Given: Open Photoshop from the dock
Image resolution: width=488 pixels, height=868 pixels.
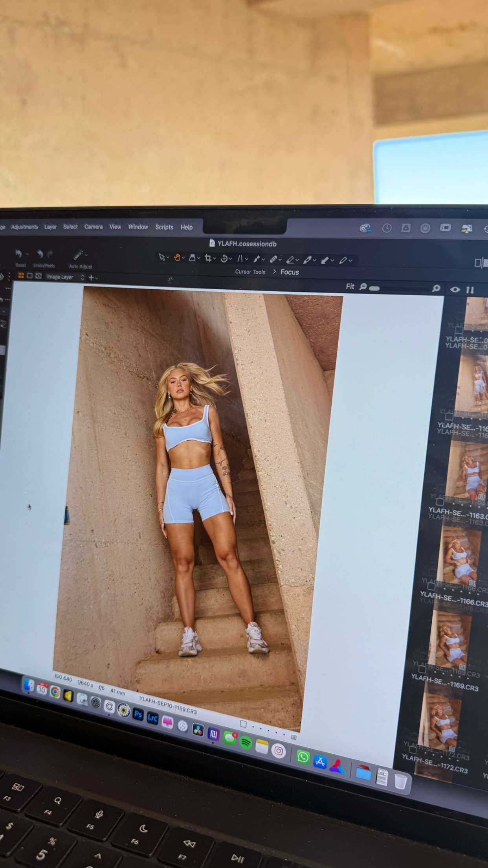Looking at the screenshot, I should point(138,714).
